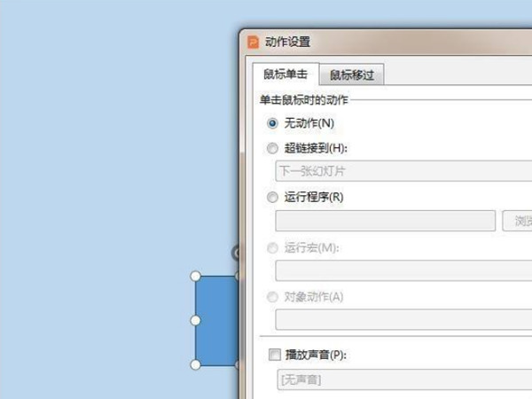
Task: Click the text field under 运行程序(R)
Action: click(x=385, y=221)
